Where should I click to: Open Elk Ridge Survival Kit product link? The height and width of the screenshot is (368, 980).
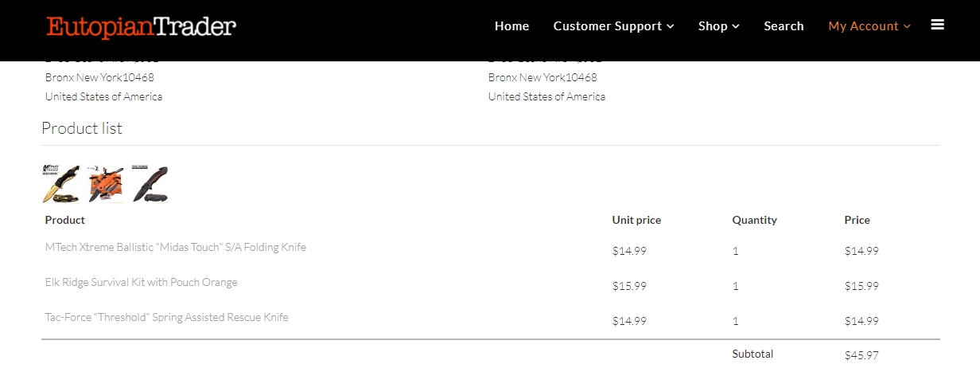(141, 282)
